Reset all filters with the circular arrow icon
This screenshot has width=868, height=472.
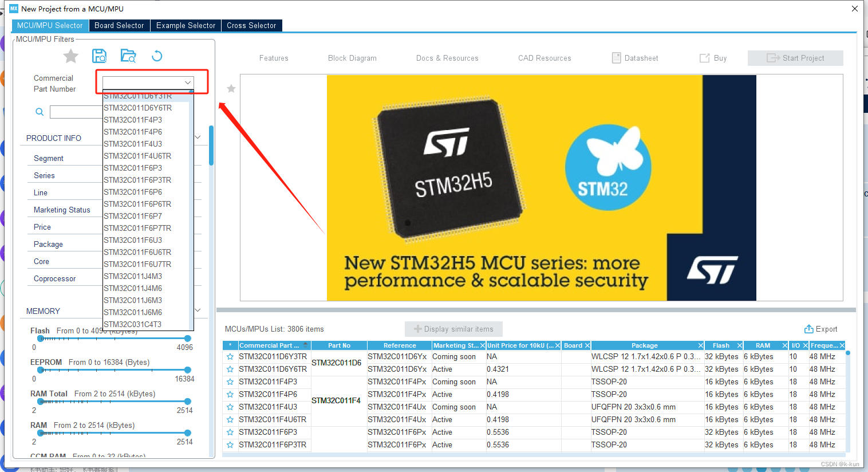[157, 56]
